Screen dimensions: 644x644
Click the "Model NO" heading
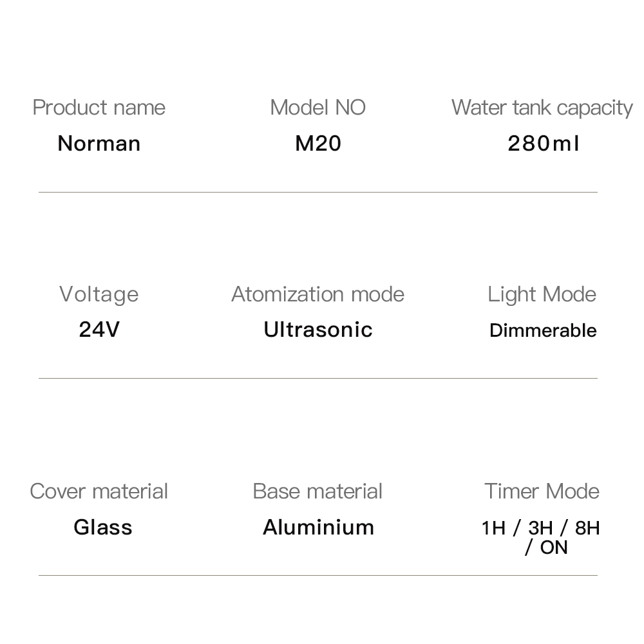point(317,108)
